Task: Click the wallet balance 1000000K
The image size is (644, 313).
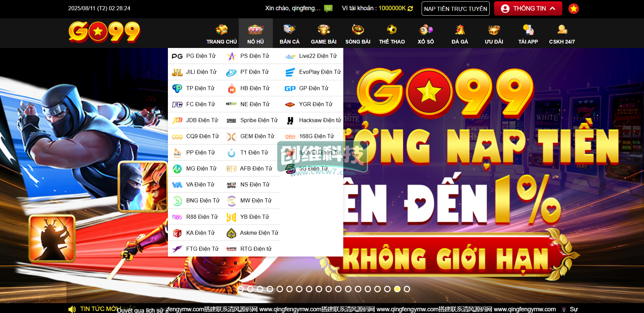Action: click(x=392, y=8)
